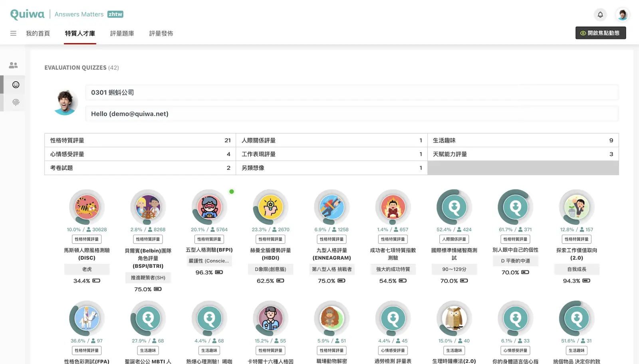The height and width of the screenshot is (364, 639).
Task: Open the body language quiz icon
Action: coord(515,318)
